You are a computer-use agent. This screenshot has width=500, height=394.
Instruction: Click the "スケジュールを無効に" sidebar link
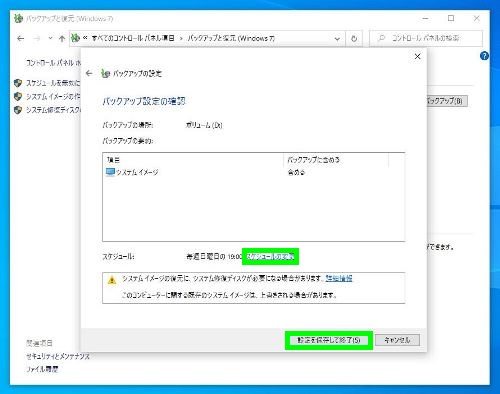[53, 83]
